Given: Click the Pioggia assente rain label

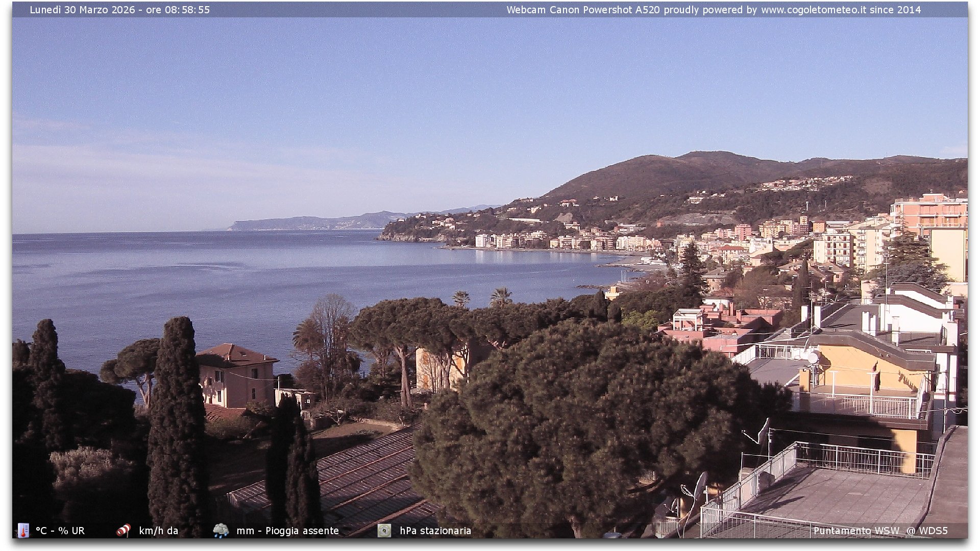Looking at the screenshot, I should tap(302, 531).
